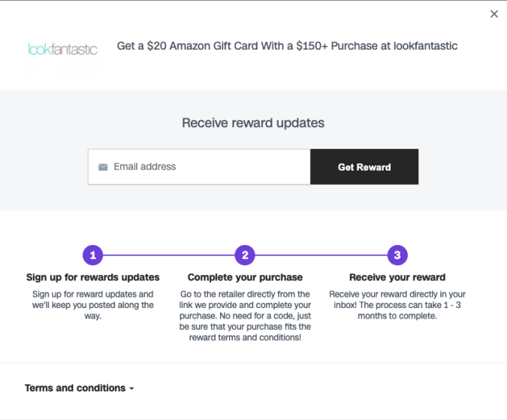Click into the Email address field

click(x=203, y=167)
